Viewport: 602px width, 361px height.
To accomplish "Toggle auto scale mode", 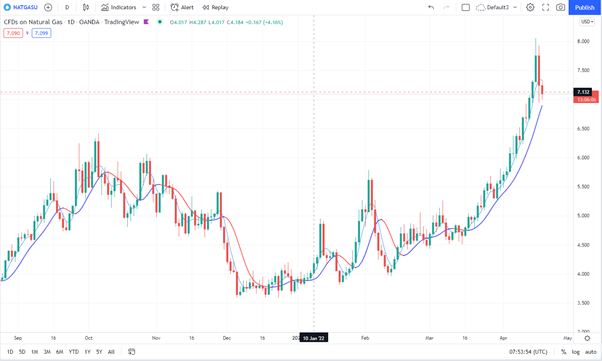I will pos(591,352).
